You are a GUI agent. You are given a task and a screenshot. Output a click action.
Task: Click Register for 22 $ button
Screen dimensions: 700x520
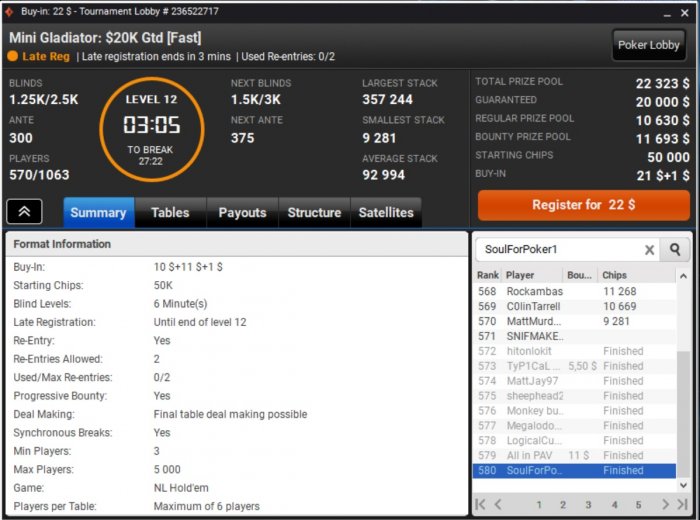[583, 205]
